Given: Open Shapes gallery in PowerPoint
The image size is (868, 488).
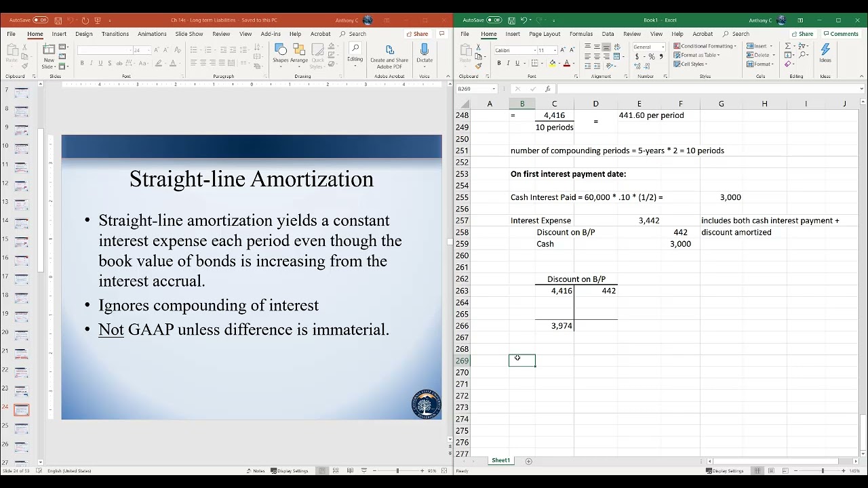Looking at the screenshot, I should (281, 56).
